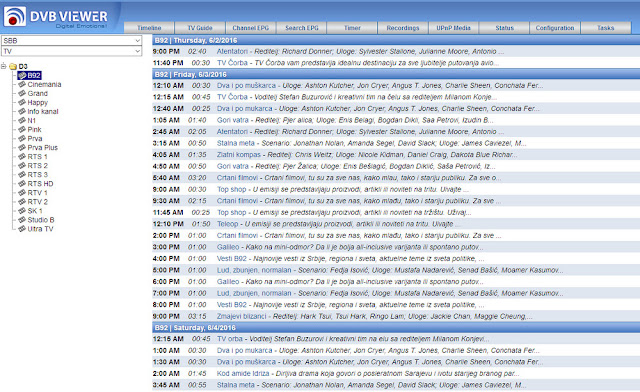This screenshot has width=640, height=392.
Task: Open Dva i po muškarca 12:10 AM
Action: (x=246, y=85)
